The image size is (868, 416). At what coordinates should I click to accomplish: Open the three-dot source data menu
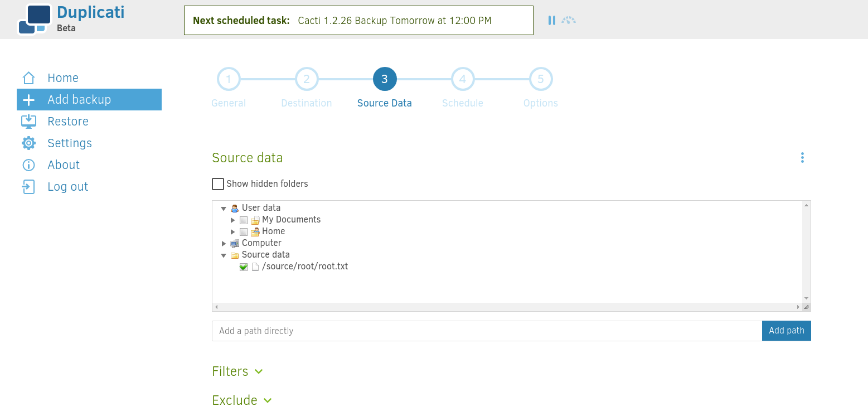pyautogui.click(x=802, y=158)
